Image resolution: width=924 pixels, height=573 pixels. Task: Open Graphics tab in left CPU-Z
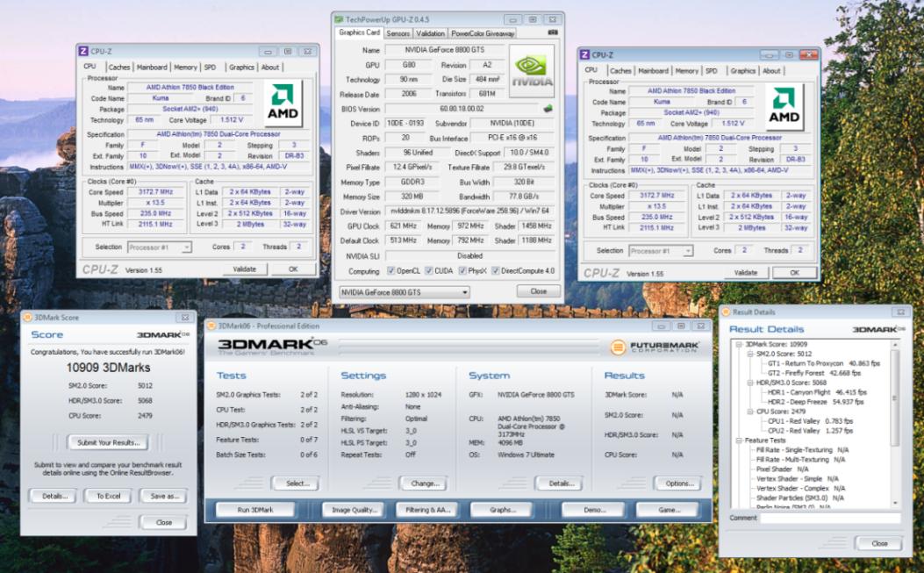coord(241,68)
